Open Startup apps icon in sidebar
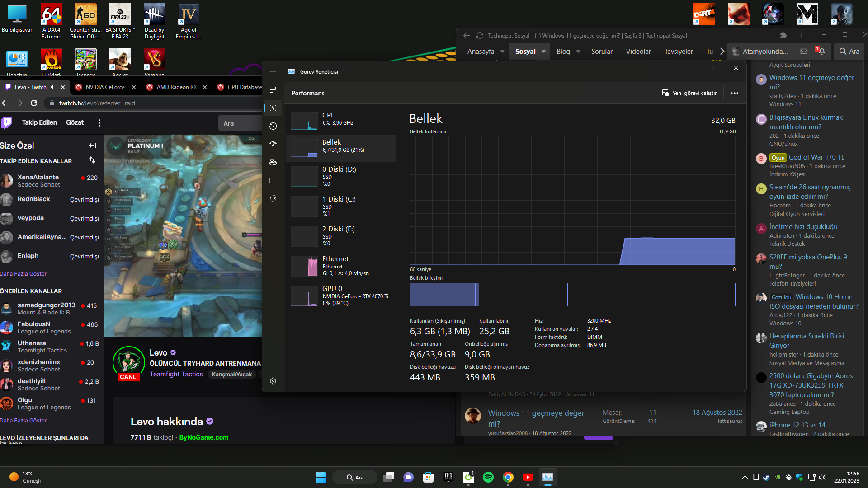The width and height of the screenshot is (868, 488). [273, 144]
